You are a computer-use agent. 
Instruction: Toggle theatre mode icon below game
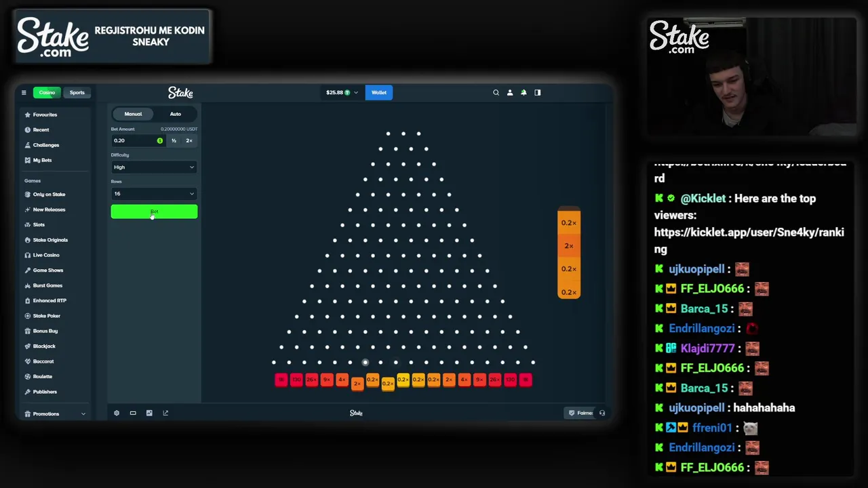pyautogui.click(x=133, y=413)
